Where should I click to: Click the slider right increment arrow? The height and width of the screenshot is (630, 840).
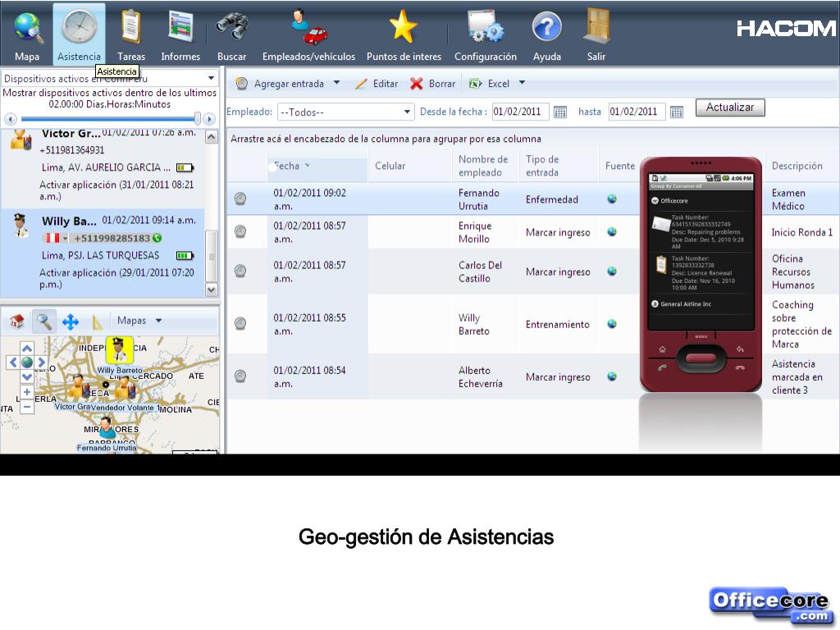(x=209, y=119)
